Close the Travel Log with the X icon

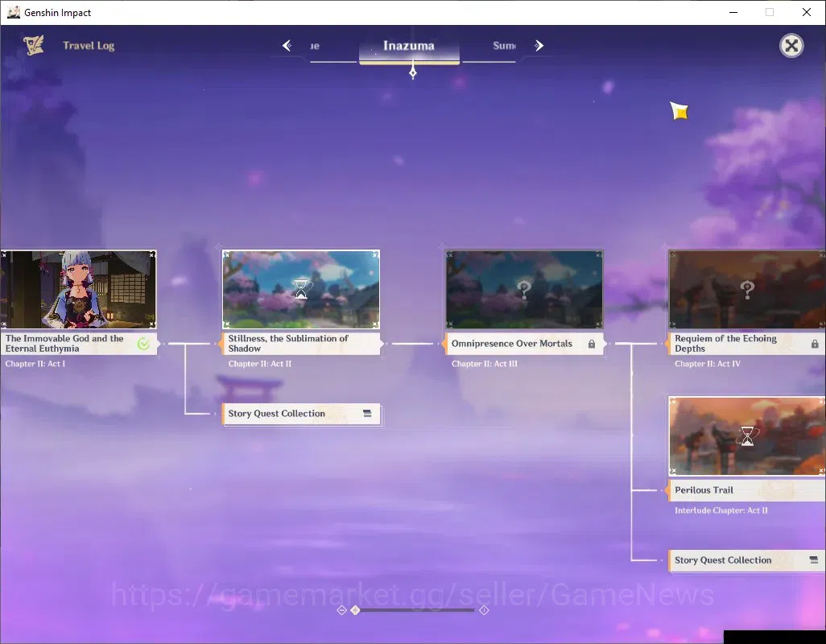[x=791, y=46]
